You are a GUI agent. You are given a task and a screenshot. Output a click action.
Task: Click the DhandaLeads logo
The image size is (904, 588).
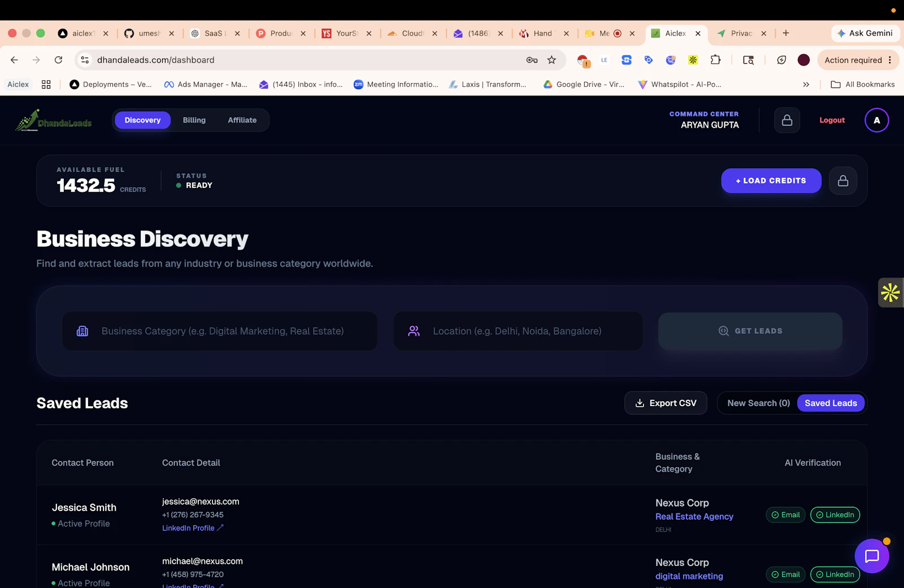point(54,120)
